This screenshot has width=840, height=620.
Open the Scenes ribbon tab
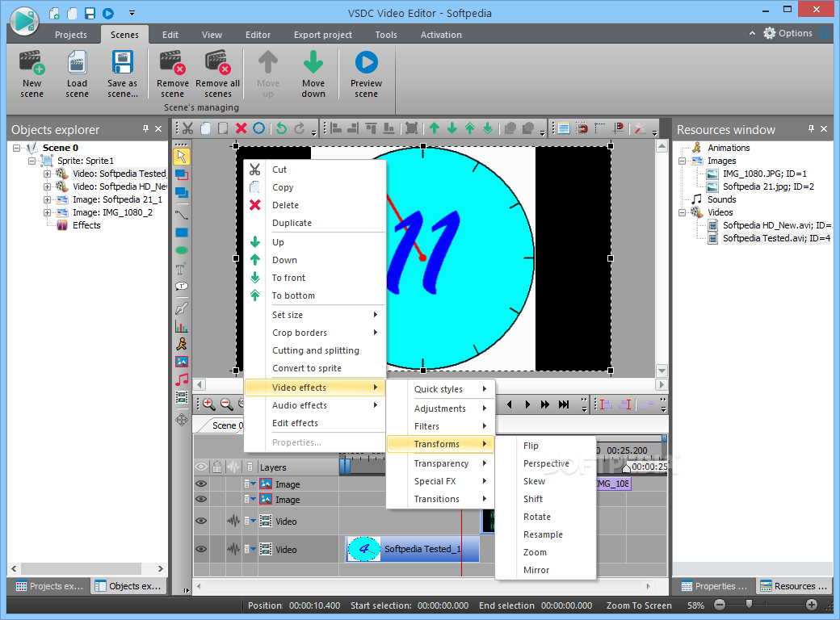point(125,35)
